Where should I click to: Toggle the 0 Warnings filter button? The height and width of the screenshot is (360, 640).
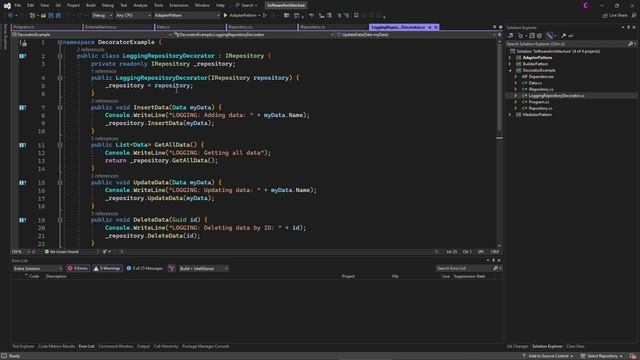pos(107,268)
